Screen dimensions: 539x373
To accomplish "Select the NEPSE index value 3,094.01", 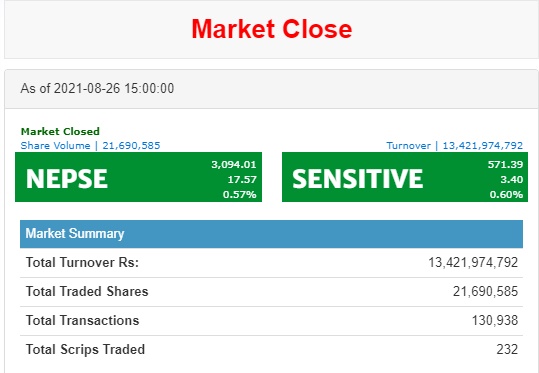I will pos(234,164).
